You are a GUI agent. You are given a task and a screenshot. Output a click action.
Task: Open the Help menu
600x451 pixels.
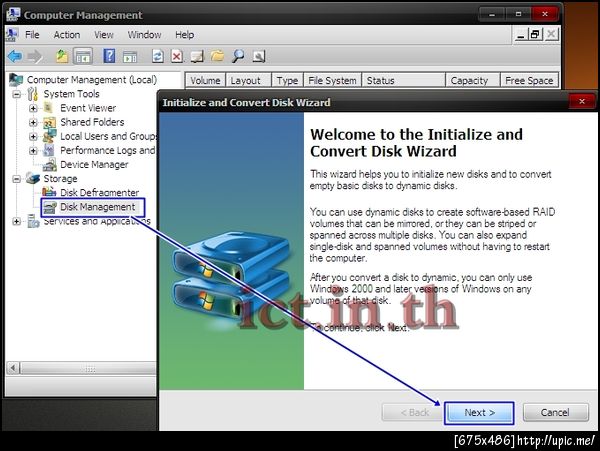(x=184, y=35)
